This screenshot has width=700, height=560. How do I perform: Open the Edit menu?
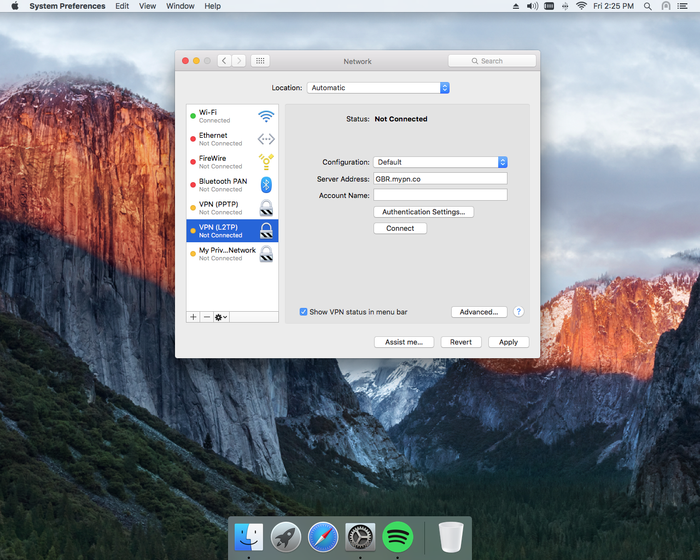coord(122,6)
